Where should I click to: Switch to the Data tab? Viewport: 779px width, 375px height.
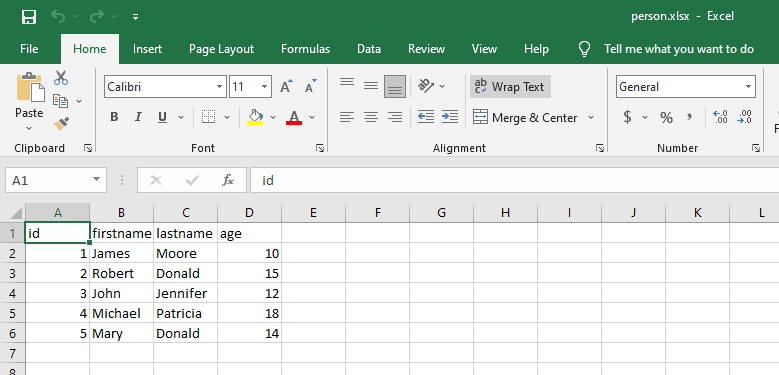[x=369, y=49]
